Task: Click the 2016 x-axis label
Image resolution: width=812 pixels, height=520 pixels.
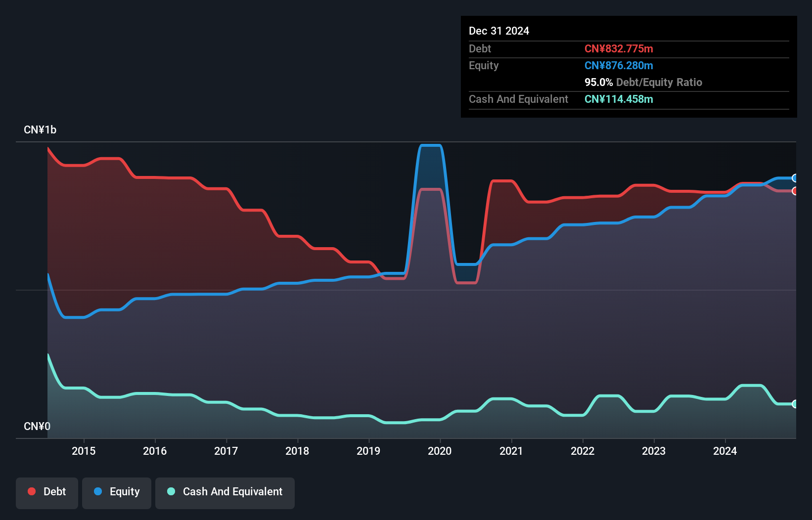Action: tap(155, 451)
